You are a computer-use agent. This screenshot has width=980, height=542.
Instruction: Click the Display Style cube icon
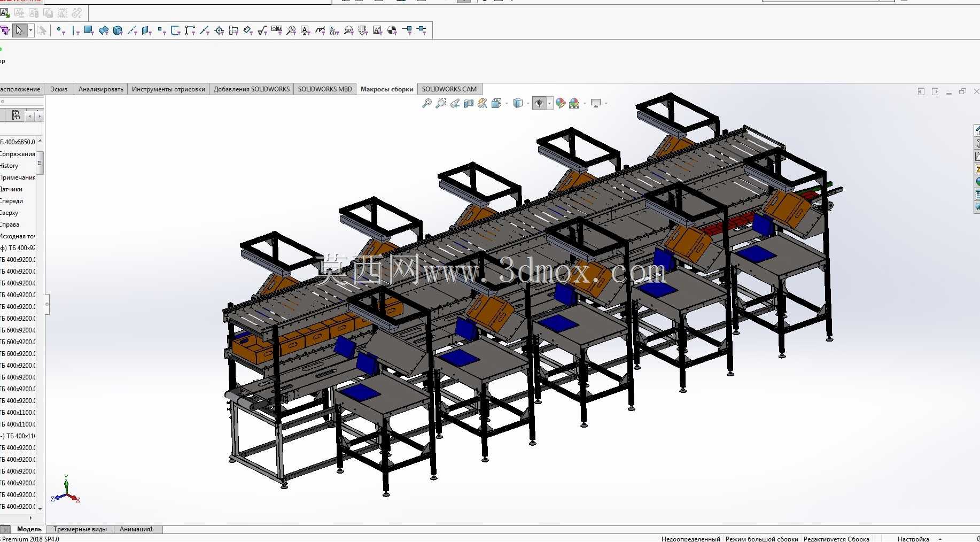coord(518,103)
